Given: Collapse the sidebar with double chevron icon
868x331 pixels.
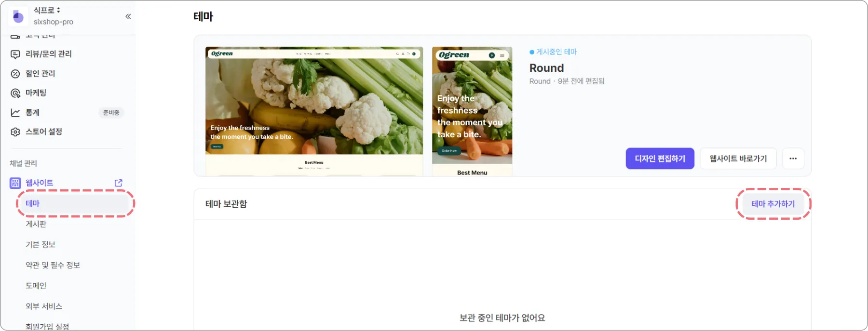Looking at the screenshot, I should [x=128, y=16].
